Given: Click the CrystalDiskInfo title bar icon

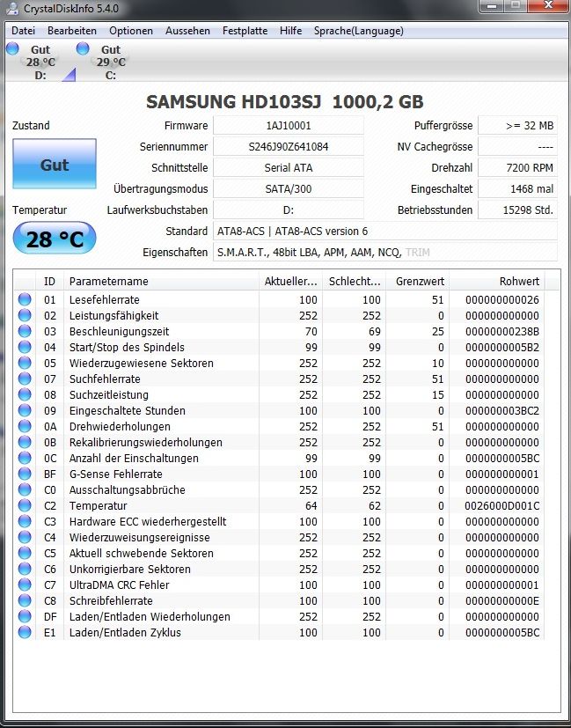Looking at the screenshot, I should coord(13,8).
